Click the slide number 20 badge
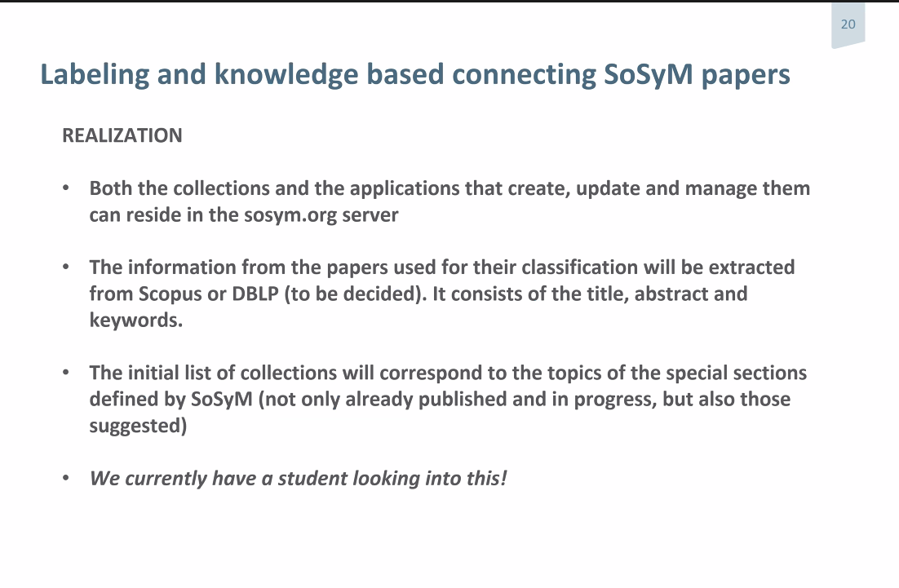Screen dimensions: 899x588 tap(848, 24)
